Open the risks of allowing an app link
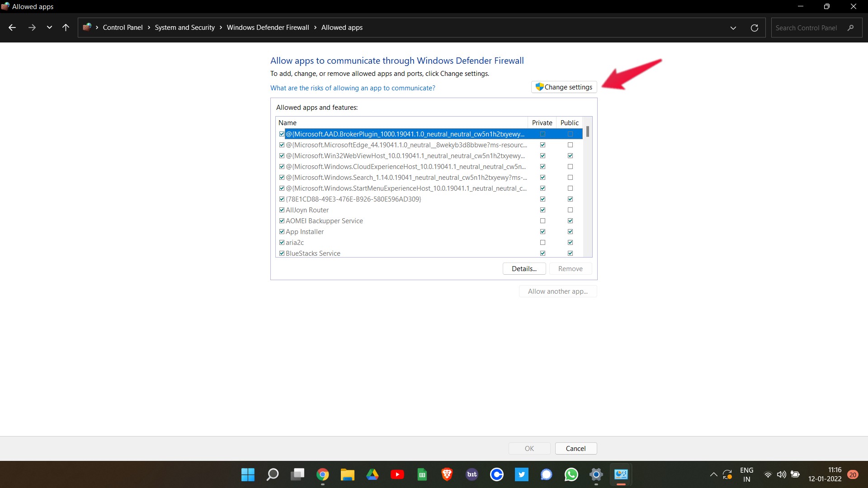 click(x=353, y=88)
